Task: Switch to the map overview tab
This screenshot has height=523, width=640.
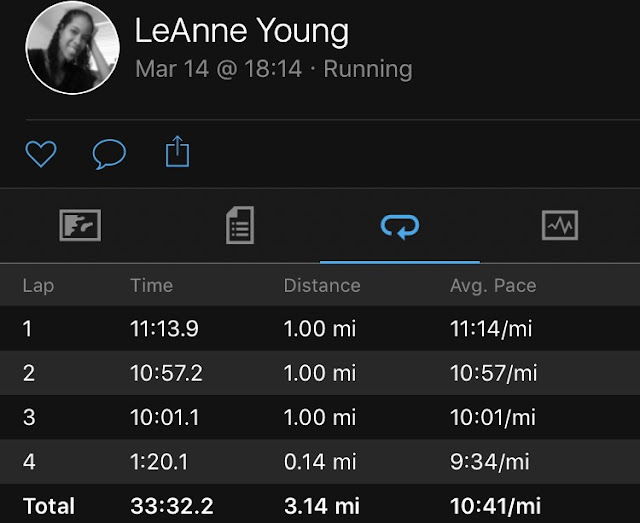Action: coord(80,225)
